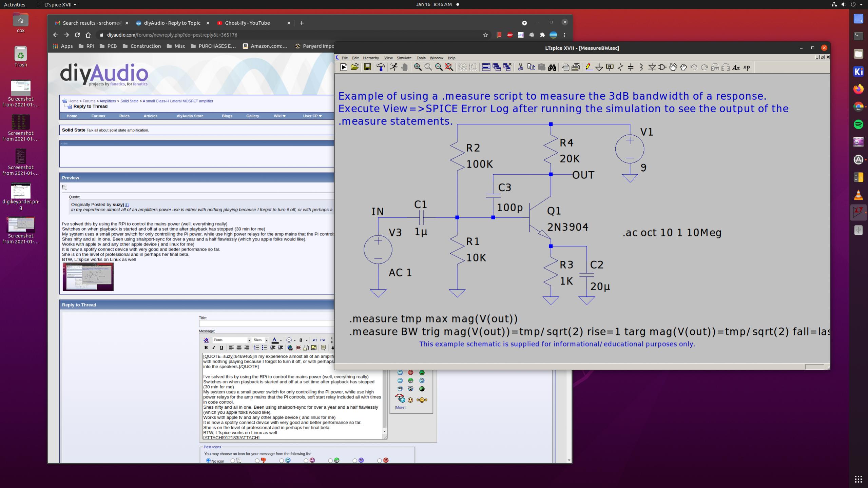Toggle italic in forum message editor
This screenshot has height=488, width=868.
214,348
